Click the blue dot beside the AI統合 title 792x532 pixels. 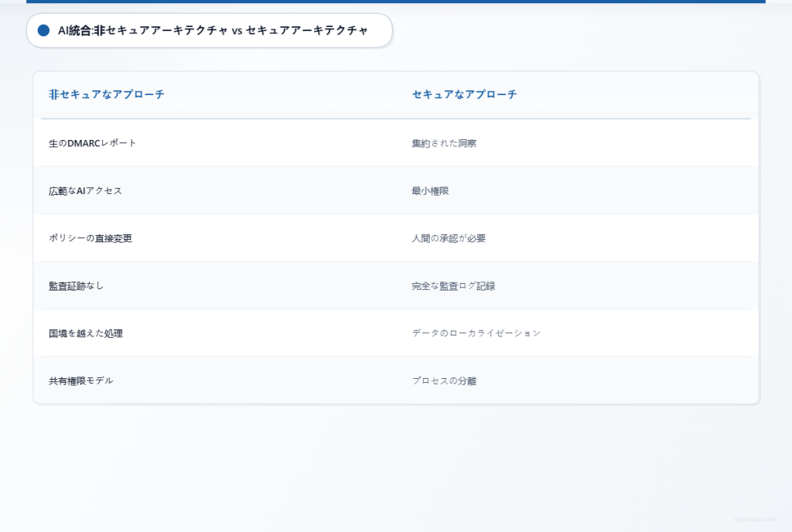(43, 30)
